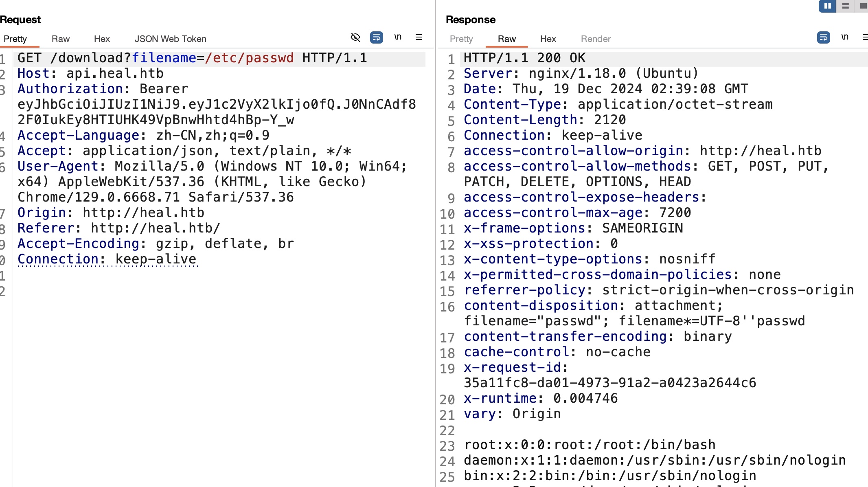This screenshot has height=487, width=868.
Task: Select the Request Pretty tab
Action: tap(15, 39)
